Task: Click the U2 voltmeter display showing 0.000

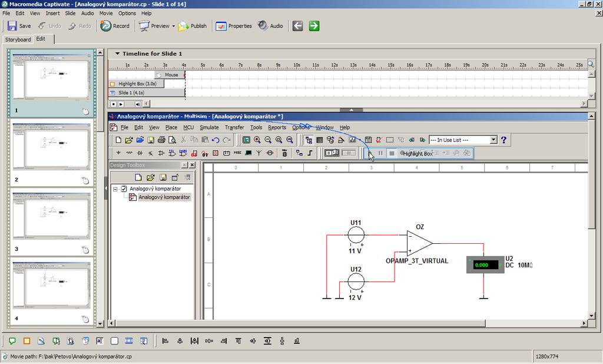Action: click(x=485, y=264)
